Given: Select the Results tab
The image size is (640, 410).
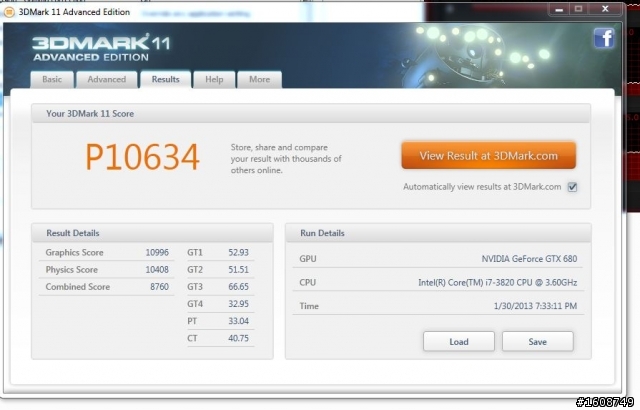Looking at the screenshot, I should tap(165, 80).
